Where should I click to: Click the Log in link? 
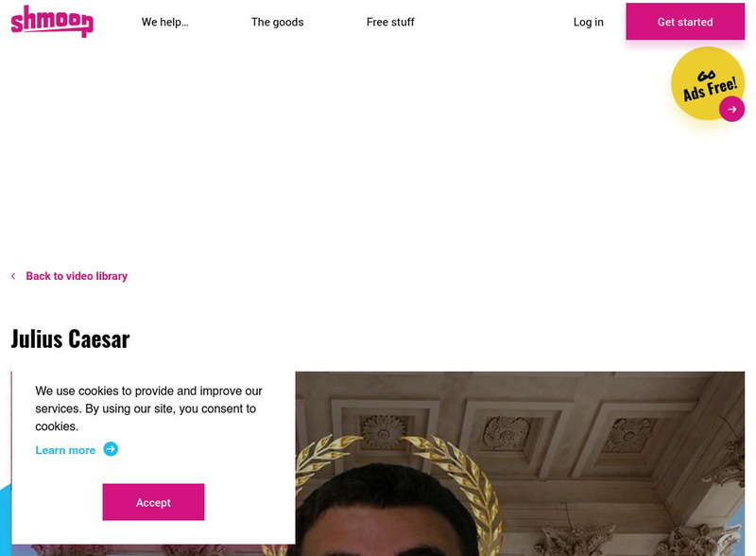point(588,22)
